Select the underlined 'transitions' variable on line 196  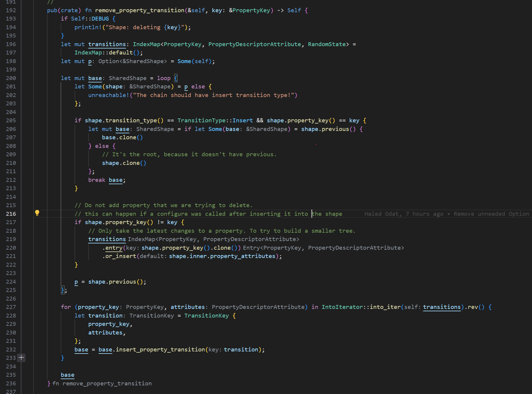107,44
